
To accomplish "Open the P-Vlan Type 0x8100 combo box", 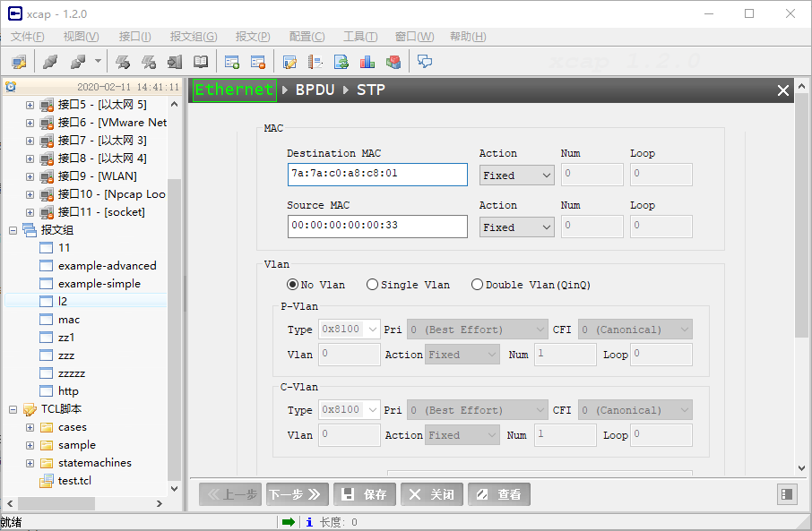I will (350, 330).
